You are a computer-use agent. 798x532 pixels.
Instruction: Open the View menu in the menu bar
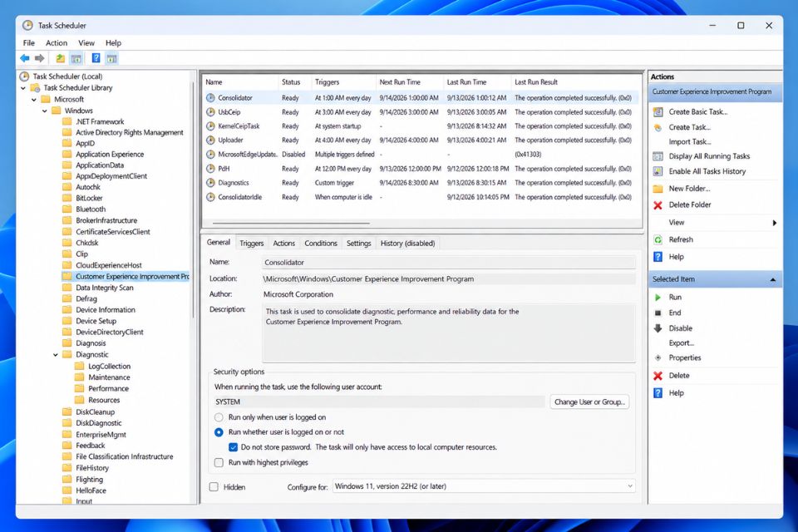click(86, 43)
